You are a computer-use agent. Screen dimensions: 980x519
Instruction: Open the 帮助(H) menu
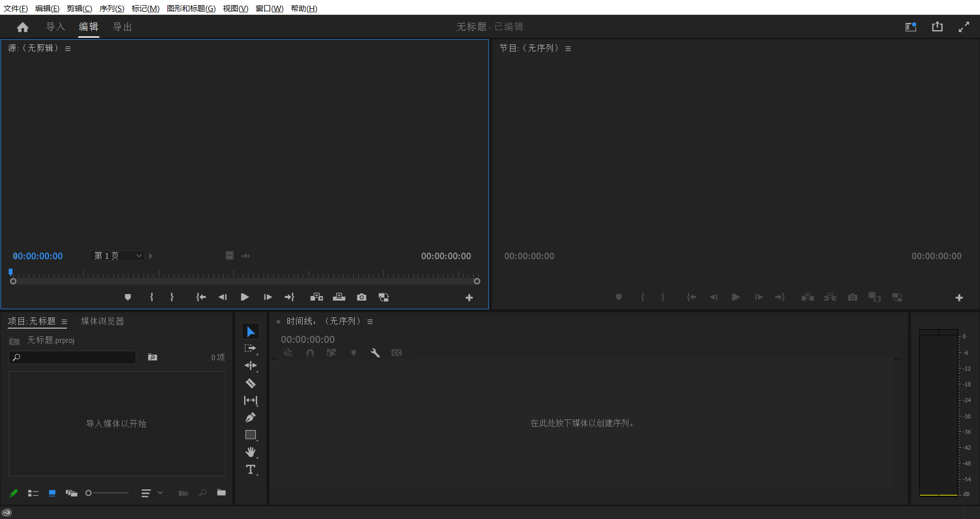304,8
